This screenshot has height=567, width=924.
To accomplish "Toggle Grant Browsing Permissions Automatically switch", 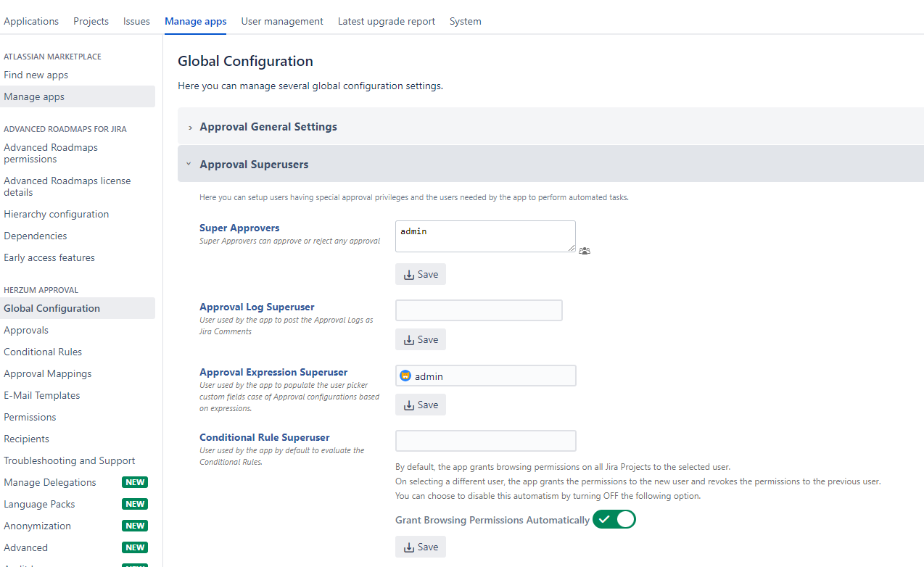I will (x=614, y=519).
